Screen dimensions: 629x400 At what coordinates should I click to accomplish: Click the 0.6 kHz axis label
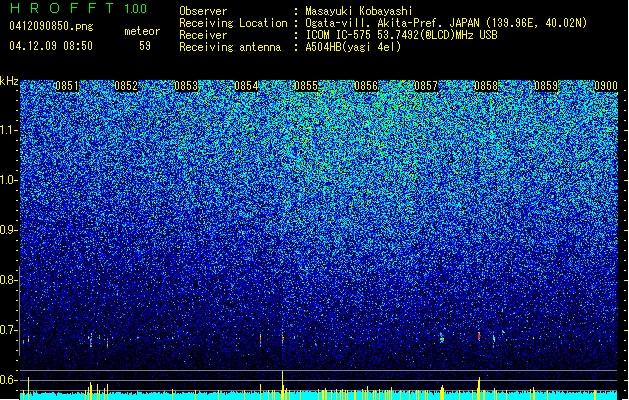point(9,380)
